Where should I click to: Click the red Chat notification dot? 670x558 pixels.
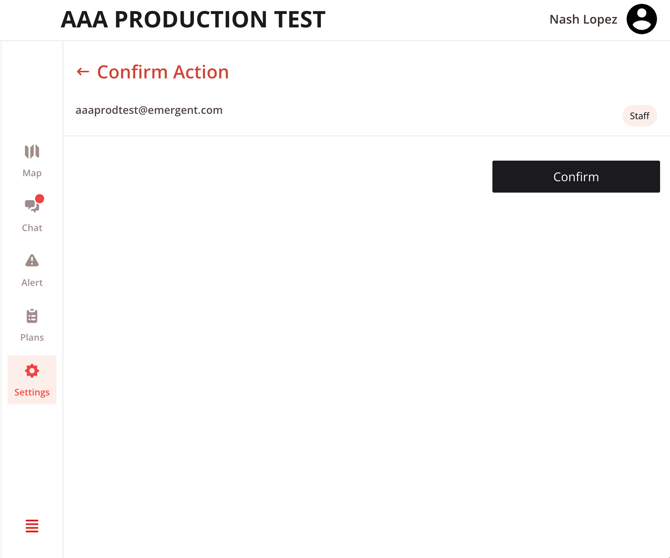40,199
